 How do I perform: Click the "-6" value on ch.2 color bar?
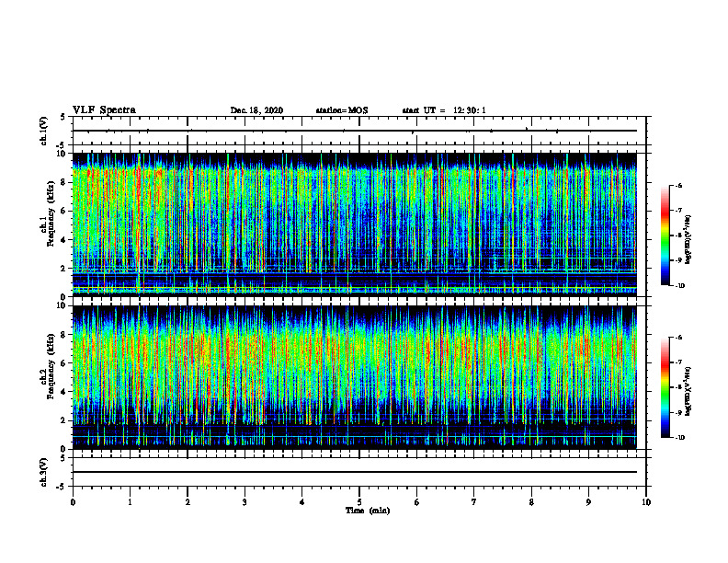point(679,338)
